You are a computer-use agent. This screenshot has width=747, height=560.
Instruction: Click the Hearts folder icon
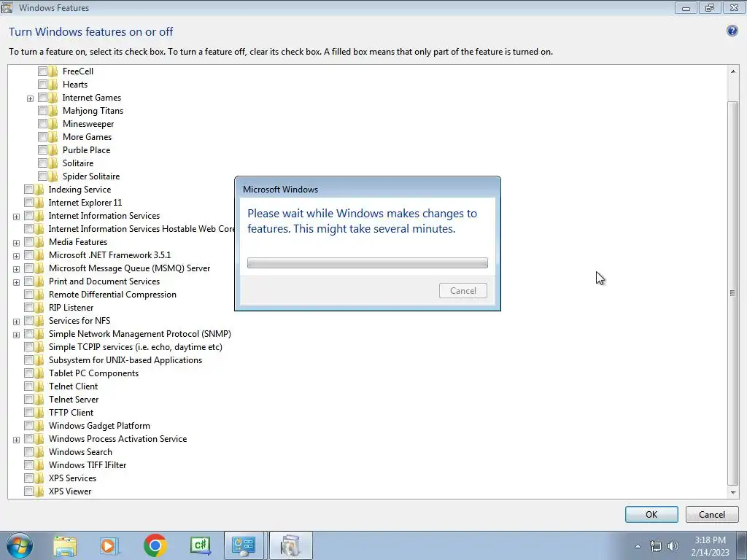[x=53, y=85]
